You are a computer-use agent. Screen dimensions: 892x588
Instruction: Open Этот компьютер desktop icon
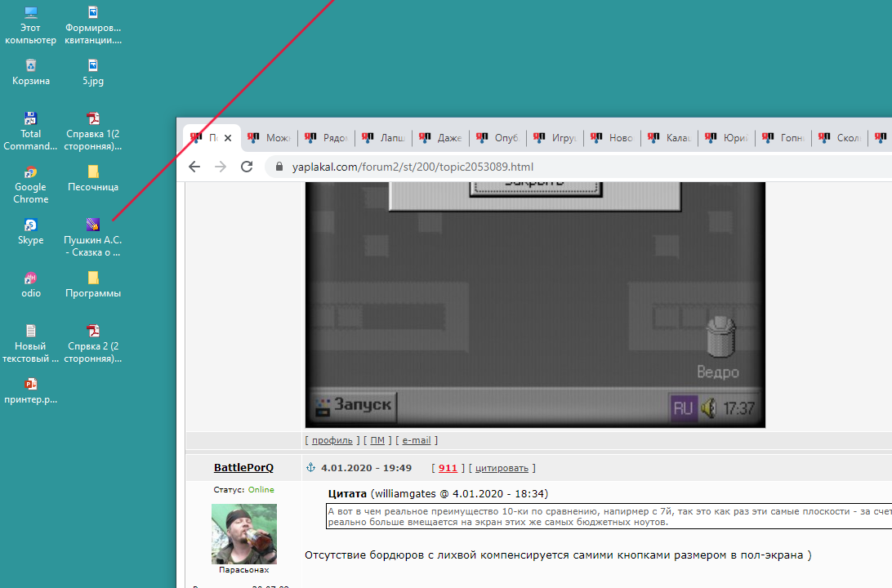31,25
